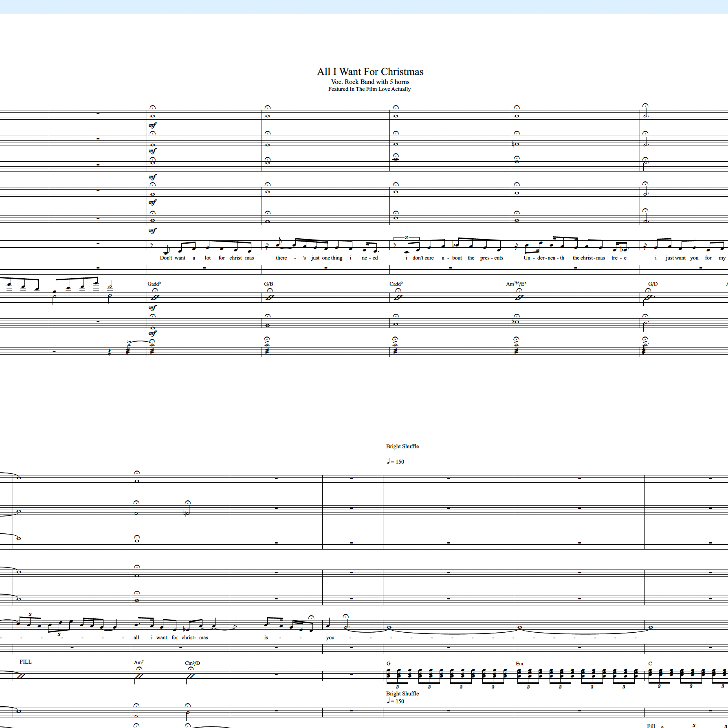This screenshot has height=728, width=728.
Task: Select the Am7b5/Eb chord symbol
Action: pyautogui.click(x=516, y=284)
